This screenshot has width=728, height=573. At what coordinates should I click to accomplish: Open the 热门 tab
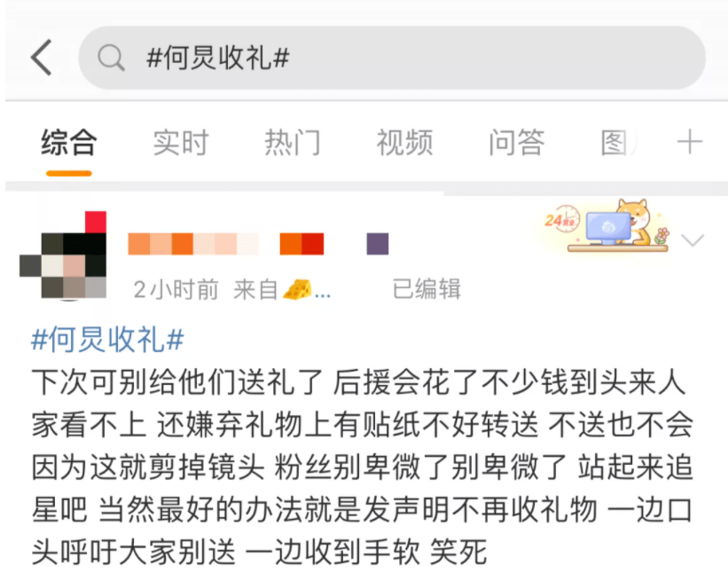pyautogui.click(x=293, y=142)
